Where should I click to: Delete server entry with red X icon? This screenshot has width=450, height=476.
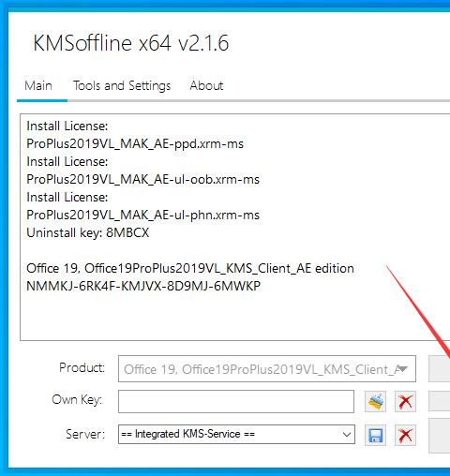coord(405,435)
